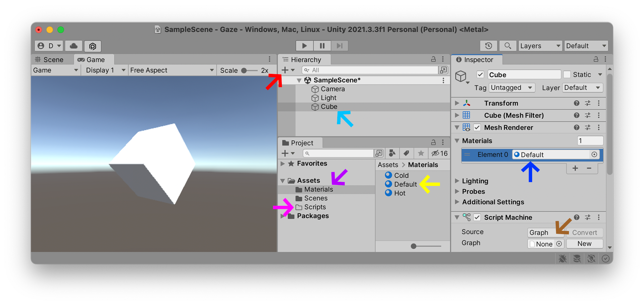
Task: Open the Layers dropdown in the toolbar
Action: tap(540, 46)
